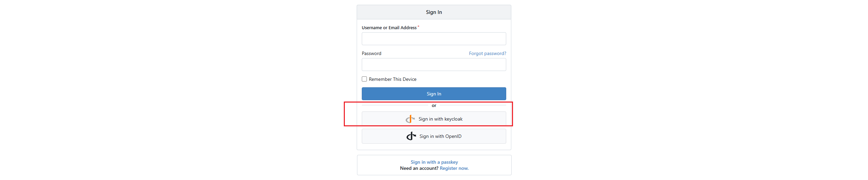
Task: Click the "or" divider text
Action: (x=434, y=106)
